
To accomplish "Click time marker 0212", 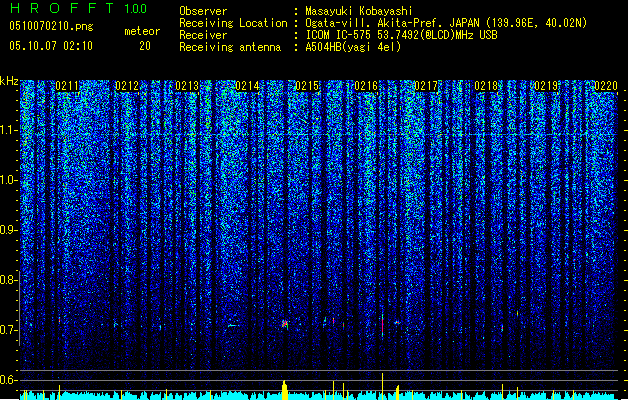I will tap(127, 86).
